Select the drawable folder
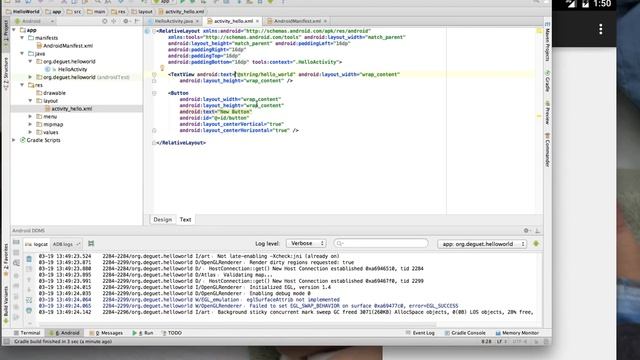Viewport: 640px width, 360px height. pos(54,93)
